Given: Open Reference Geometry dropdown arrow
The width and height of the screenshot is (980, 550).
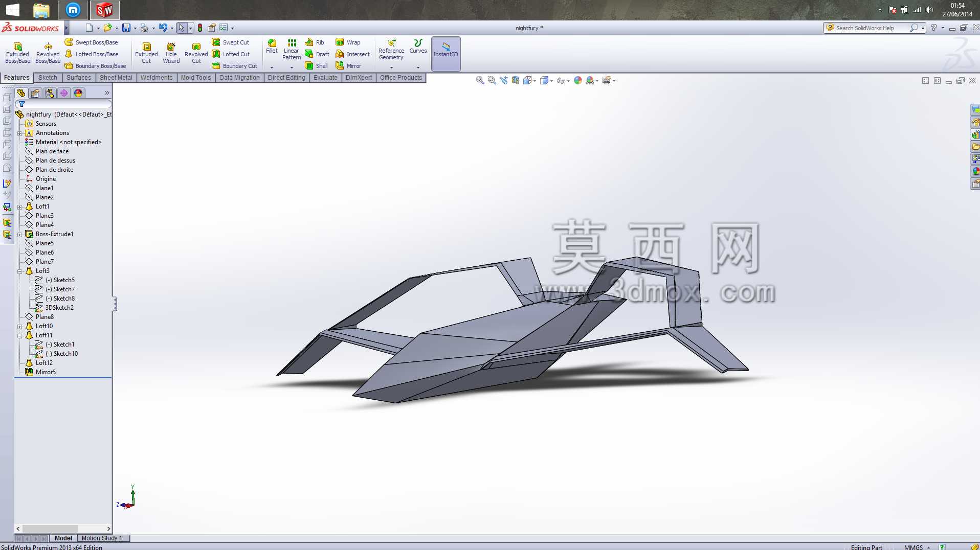Looking at the screenshot, I should coord(391,67).
